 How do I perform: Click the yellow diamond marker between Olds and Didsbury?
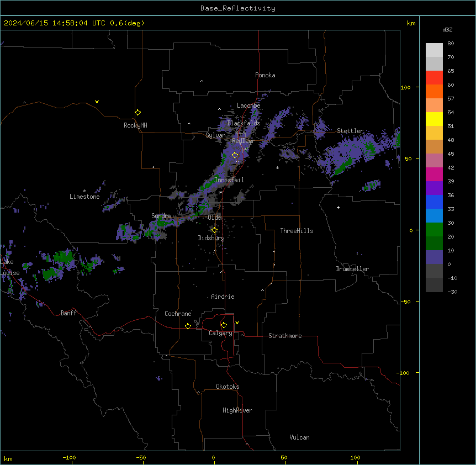coord(214,230)
